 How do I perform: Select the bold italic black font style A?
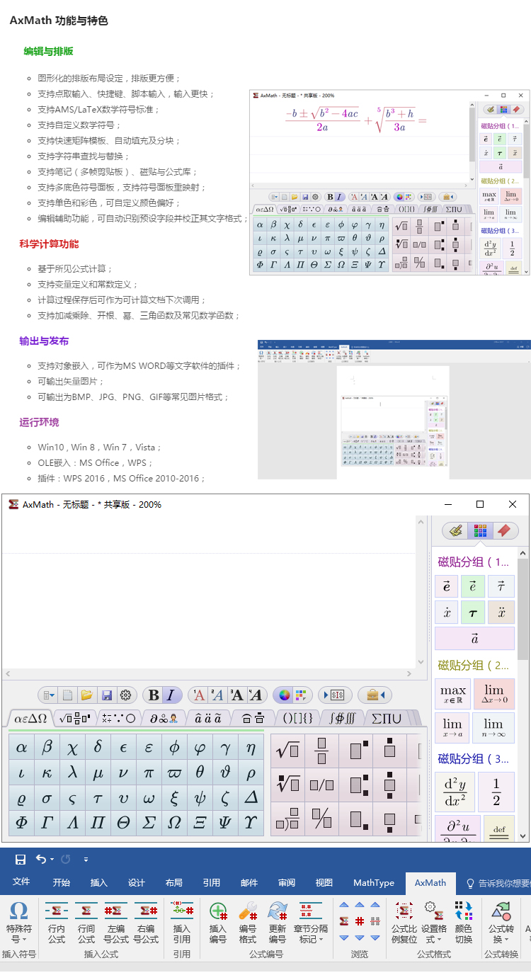[x=256, y=695]
